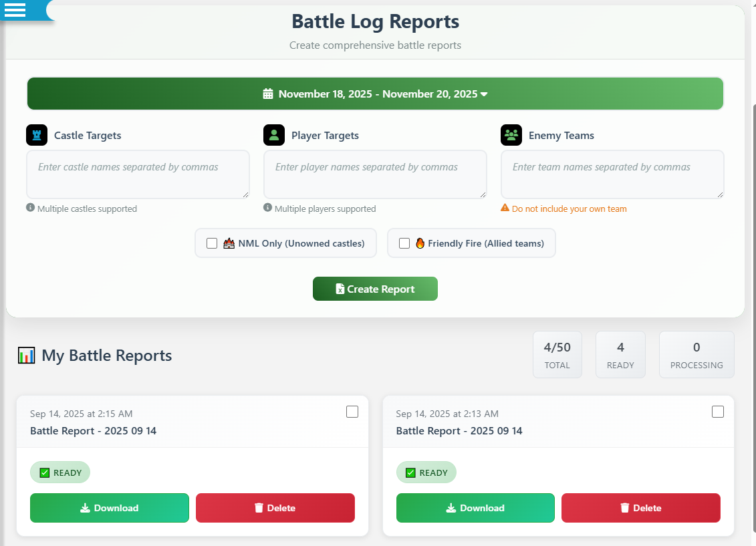This screenshot has width=756, height=546.
Task: Enable the NML Only unowned castles checkbox
Action: click(212, 243)
